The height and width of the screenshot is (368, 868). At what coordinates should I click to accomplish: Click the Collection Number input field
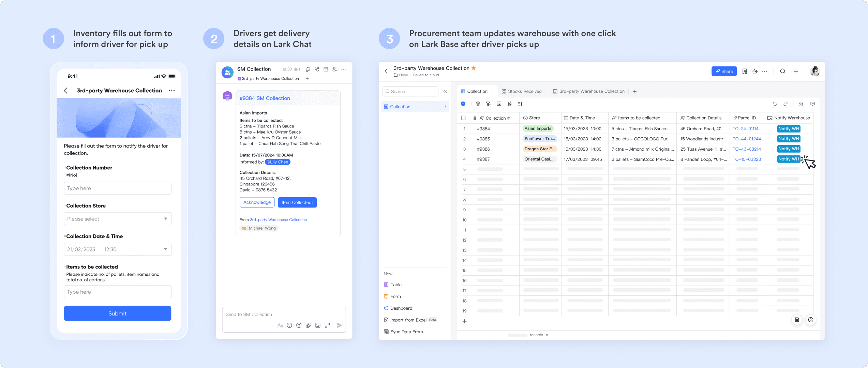118,188
